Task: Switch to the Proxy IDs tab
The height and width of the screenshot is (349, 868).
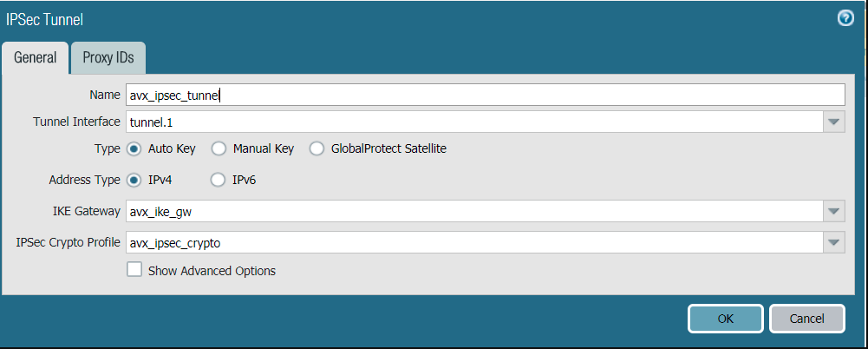Action: pos(108,57)
